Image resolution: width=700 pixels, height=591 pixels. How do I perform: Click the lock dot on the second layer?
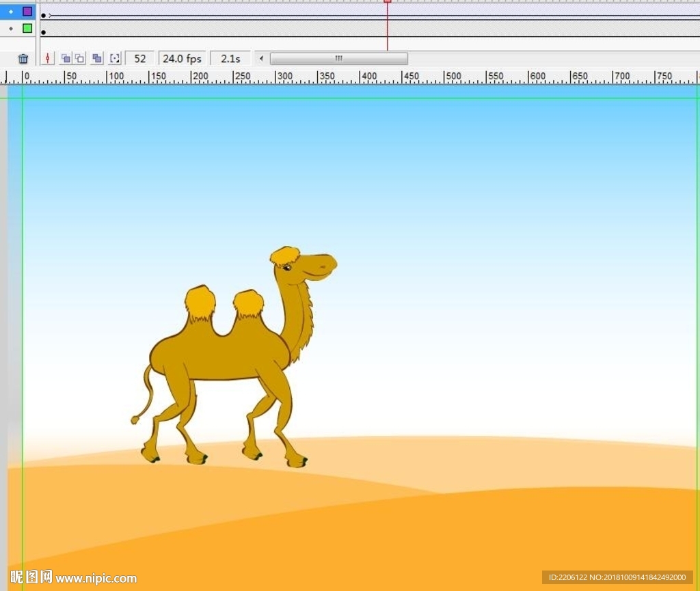click(x=10, y=29)
